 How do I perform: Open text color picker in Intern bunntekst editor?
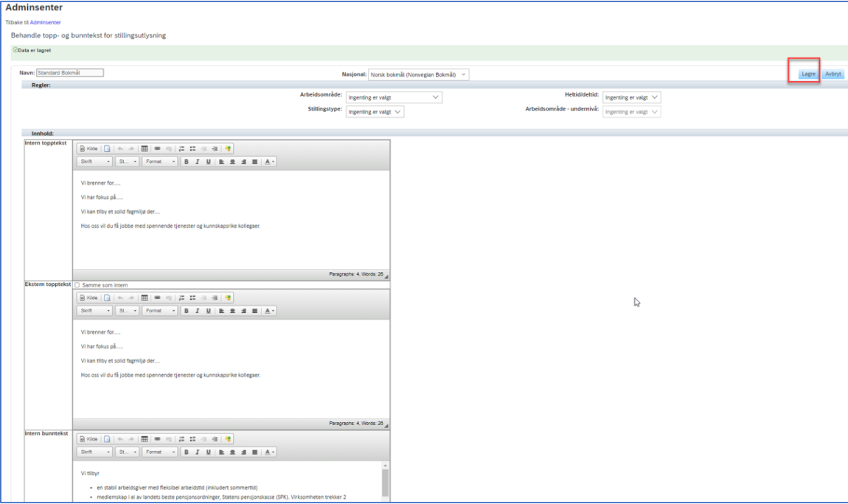(x=269, y=452)
